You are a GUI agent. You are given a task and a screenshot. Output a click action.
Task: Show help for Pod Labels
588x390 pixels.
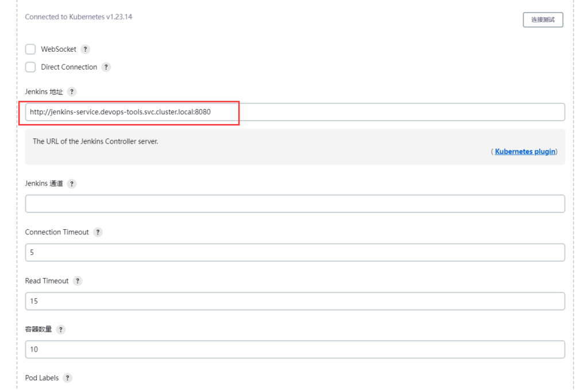coord(68,378)
